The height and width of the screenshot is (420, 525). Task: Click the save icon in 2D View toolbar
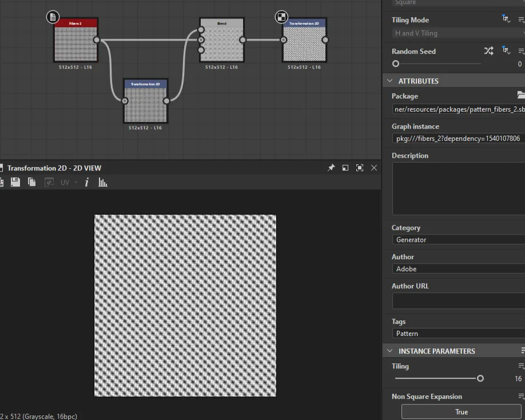15,182
